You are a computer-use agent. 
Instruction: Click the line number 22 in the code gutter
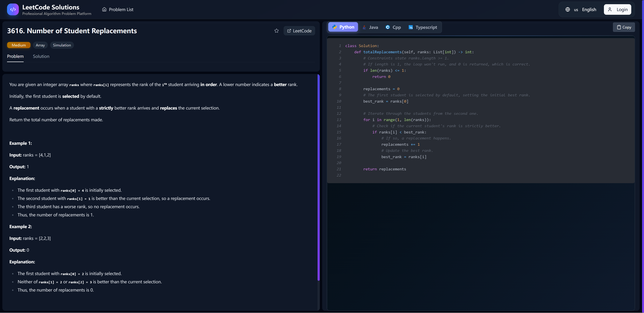339,175
